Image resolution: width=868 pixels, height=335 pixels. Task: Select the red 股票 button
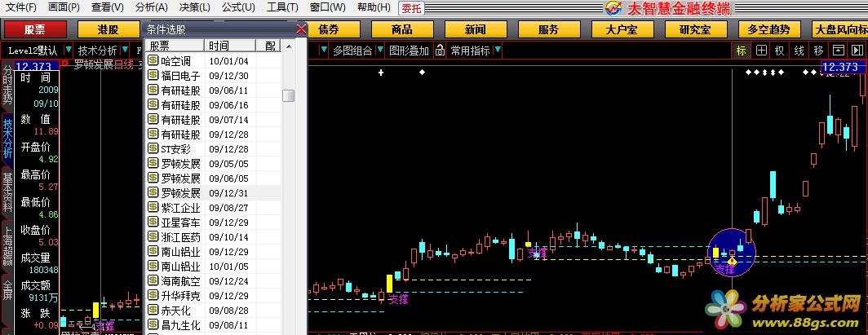click(x=35, y=30)
